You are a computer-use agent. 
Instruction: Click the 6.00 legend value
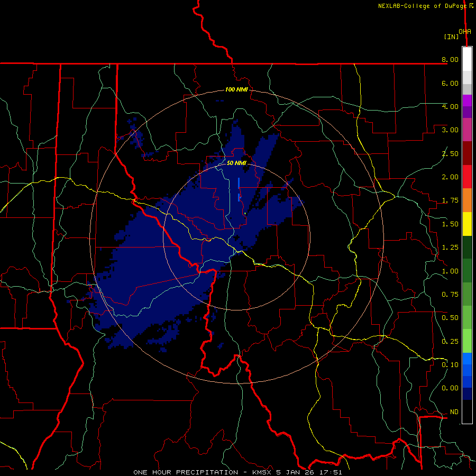[x=450, y=83]
